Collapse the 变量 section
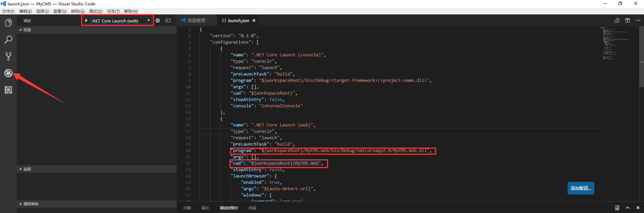This screenshot has width=644, height=213. (97, 30)
